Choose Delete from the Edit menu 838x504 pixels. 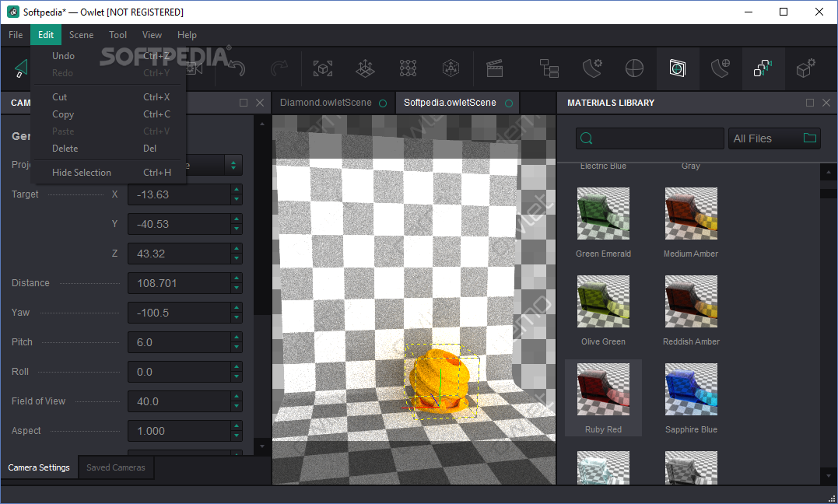pos(108,148)
